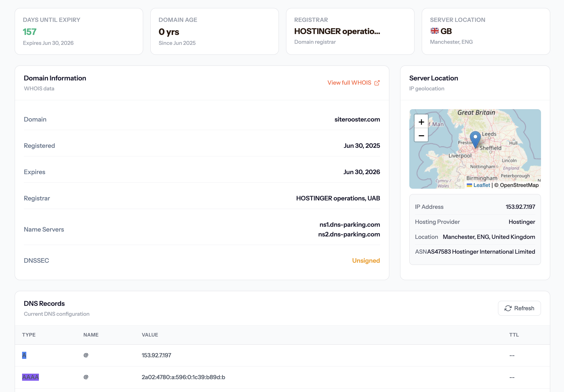The image size is (564, 392).
Task: Click the Leaflet flag logo in map attribution
Action: (469, 185)
